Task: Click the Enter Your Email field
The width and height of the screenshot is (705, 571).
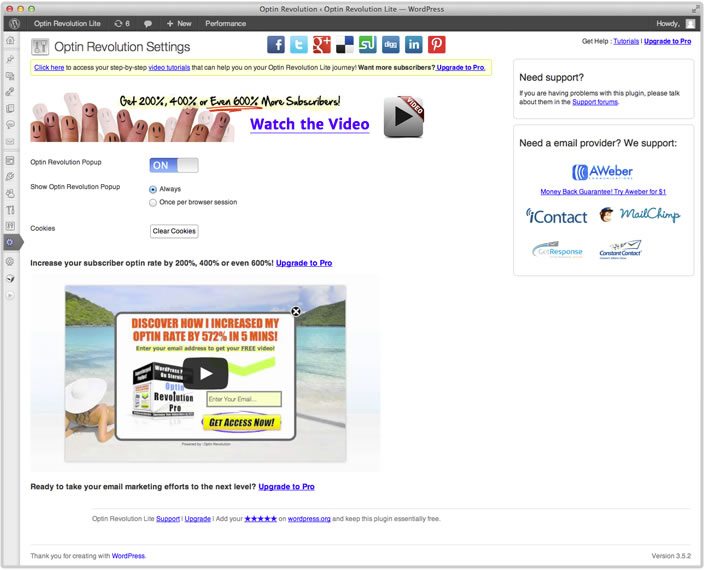Action: click(244, 399)
